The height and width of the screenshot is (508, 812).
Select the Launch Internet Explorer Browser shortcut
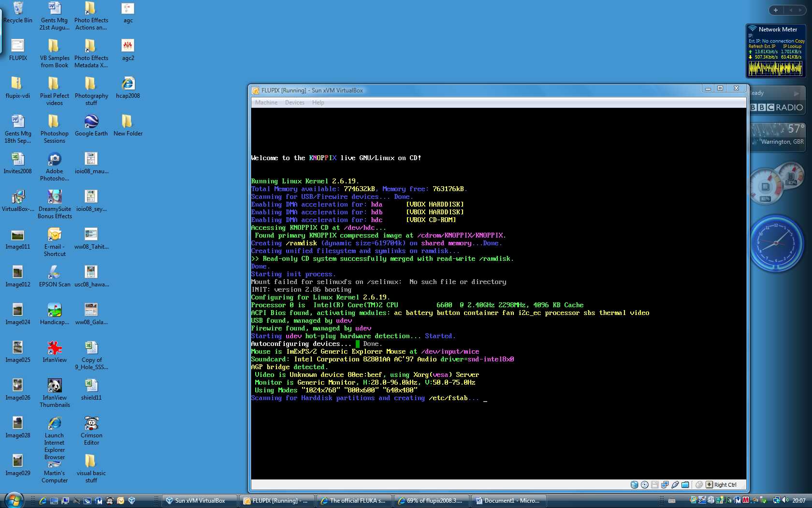tap(55, 438)
